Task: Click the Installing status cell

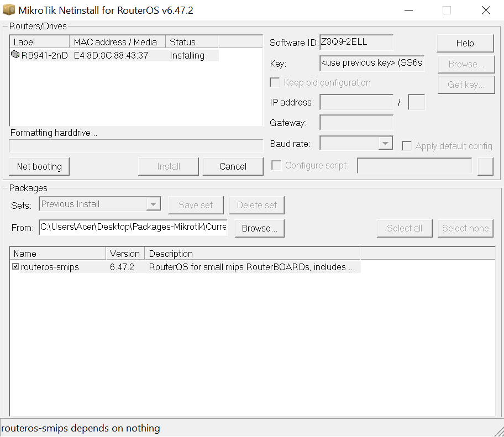Action: pyautogui.click(x=187, y=55)
